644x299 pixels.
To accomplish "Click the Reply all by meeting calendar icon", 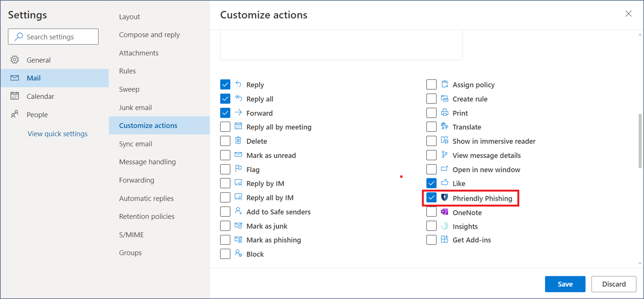I will coord(238,126).
